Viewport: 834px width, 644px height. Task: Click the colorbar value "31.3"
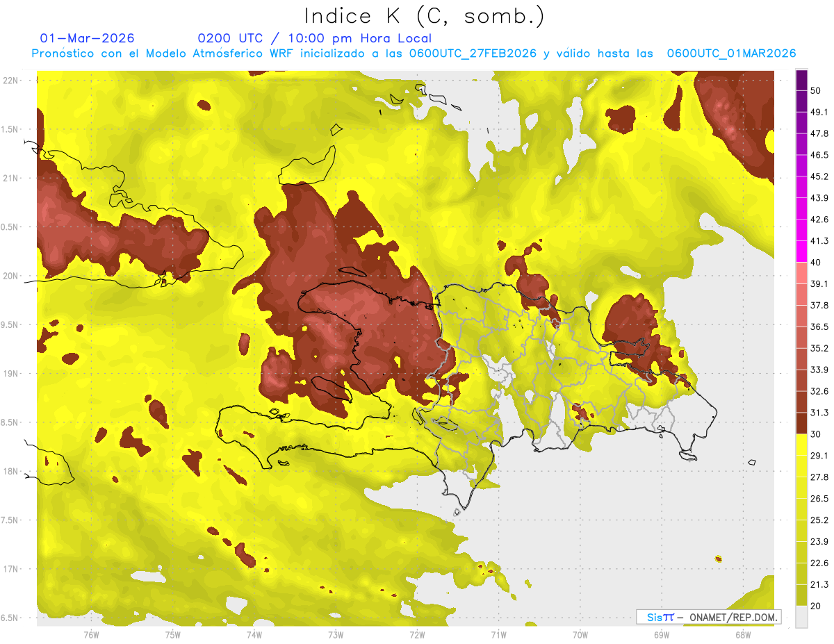coord(819,413)
